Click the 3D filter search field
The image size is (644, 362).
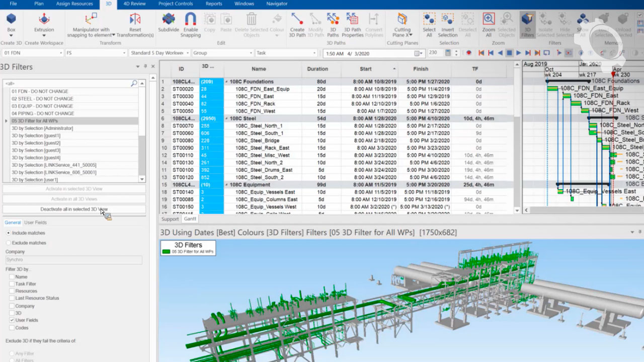pos(65,83)
